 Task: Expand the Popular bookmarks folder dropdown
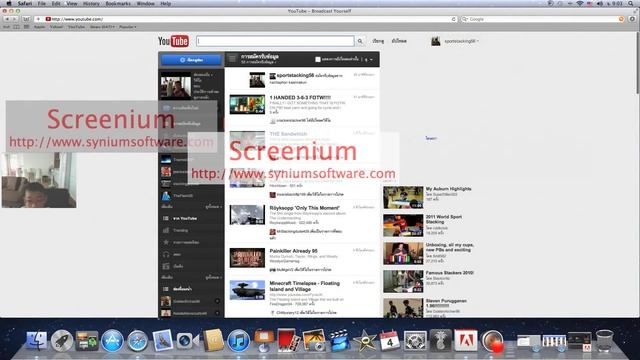coord(127,27)
